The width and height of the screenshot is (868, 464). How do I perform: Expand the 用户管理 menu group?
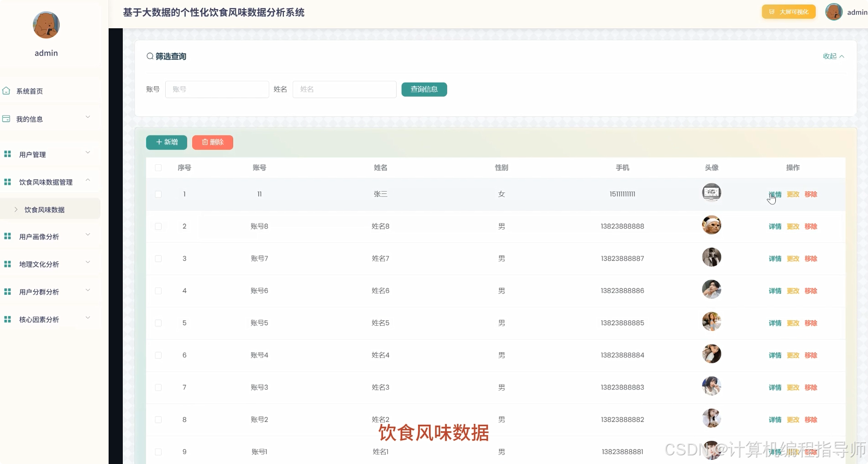coord(32,154)
